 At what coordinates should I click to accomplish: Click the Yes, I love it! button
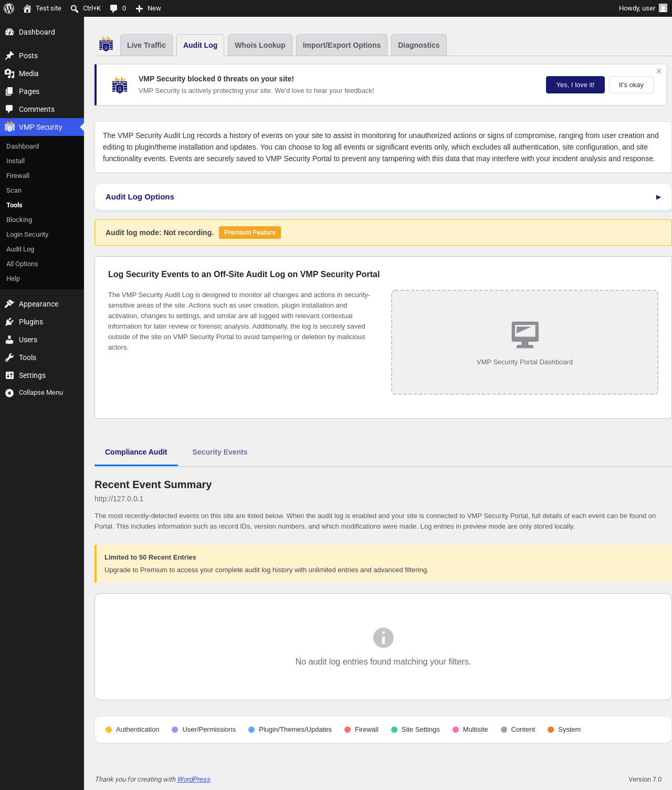pyautogui.click(x=575, y=85)
